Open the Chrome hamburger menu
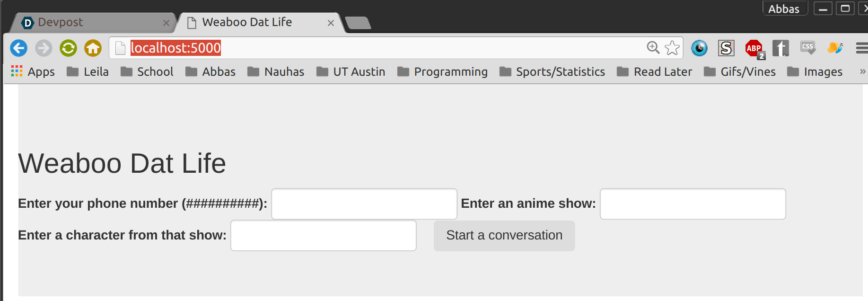This screenshot has height=301, width=868. pos(862,48)
